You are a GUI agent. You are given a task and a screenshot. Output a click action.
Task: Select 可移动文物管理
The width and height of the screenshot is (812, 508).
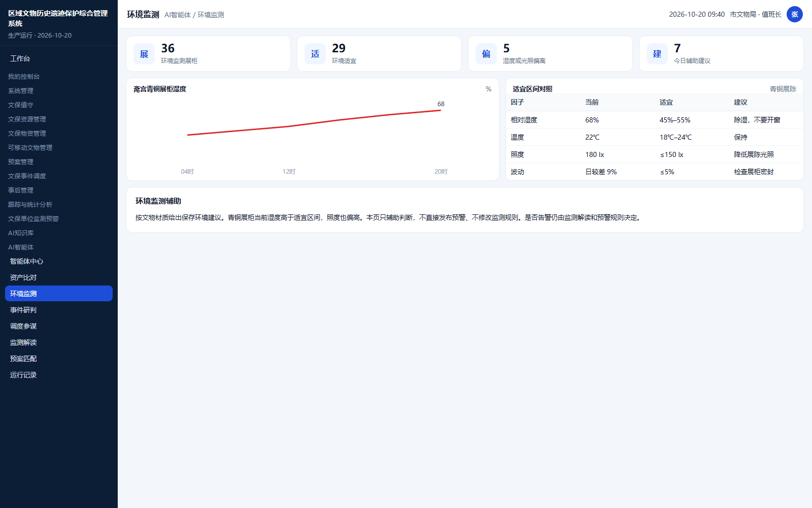[30, 148]
